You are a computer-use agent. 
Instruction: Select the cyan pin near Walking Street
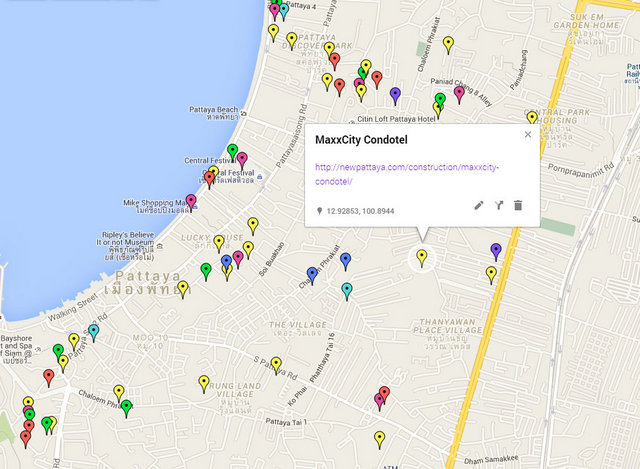pos(93,333)
